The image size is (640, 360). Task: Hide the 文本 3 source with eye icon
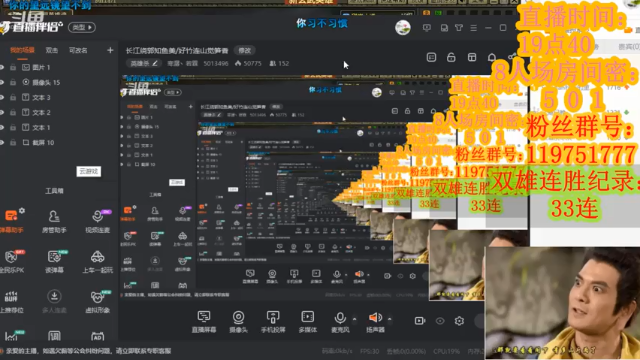[2, 98]
